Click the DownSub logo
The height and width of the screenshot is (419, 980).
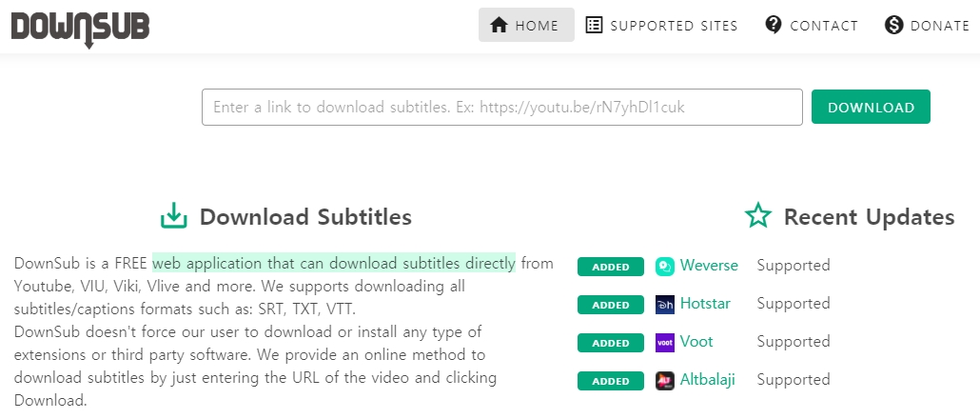coord(80,27)
